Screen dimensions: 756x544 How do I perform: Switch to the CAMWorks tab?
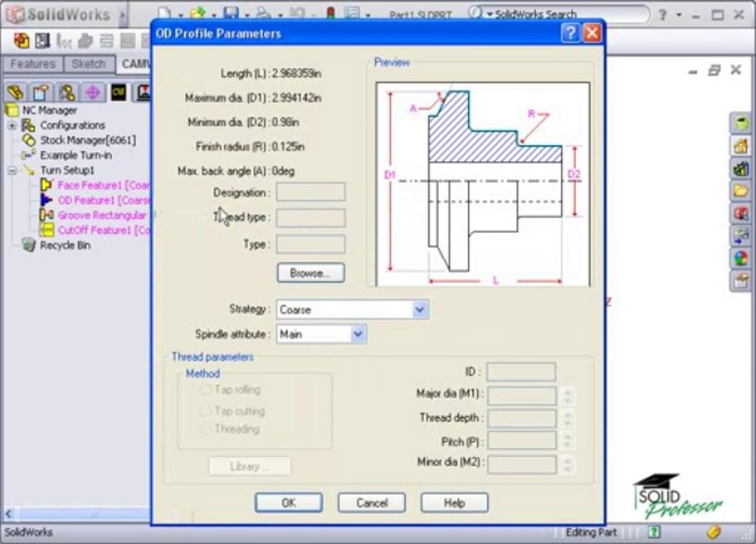[135, 63]
